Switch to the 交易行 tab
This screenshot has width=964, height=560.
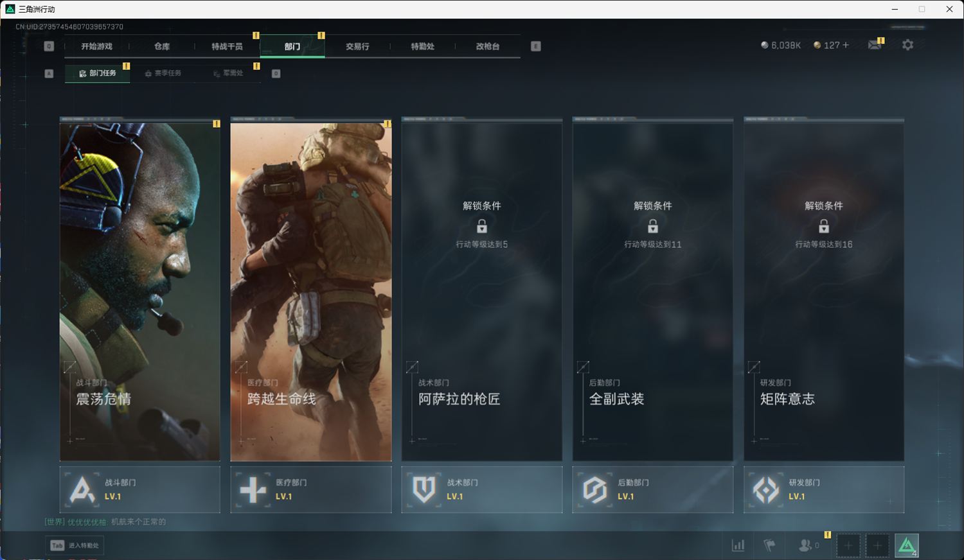[x=357, y=46]
